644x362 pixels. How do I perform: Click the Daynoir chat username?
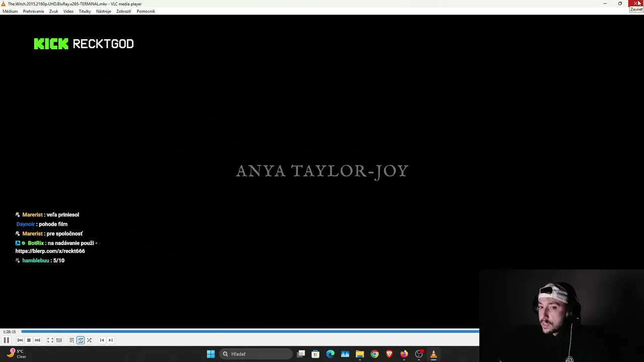pyautogui.click(x=26, y=224)
